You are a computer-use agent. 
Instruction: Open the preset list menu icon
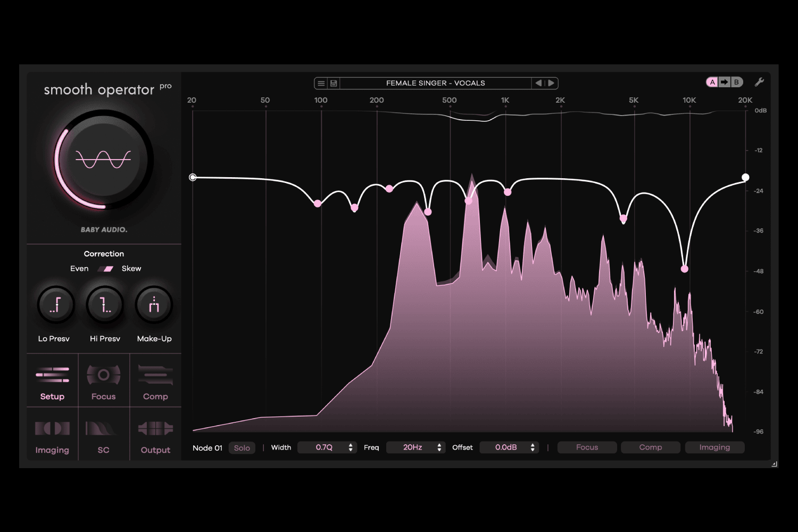pos(321,83)
